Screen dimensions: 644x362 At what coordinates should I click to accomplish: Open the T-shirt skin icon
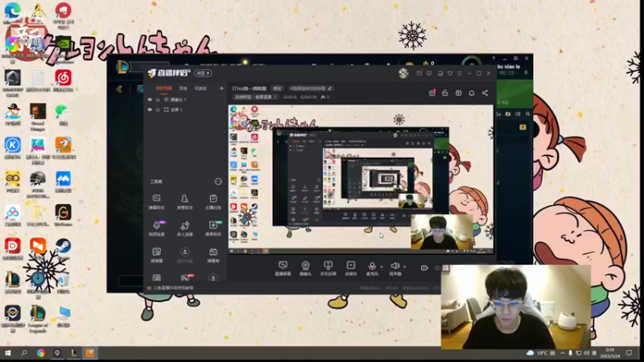[450, 73]
